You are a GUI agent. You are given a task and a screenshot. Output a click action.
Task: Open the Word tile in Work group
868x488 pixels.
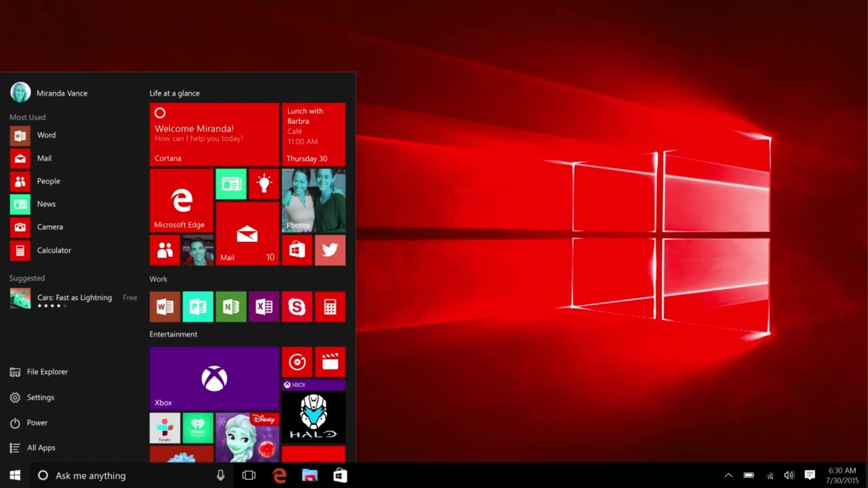(x=165, y=307)
